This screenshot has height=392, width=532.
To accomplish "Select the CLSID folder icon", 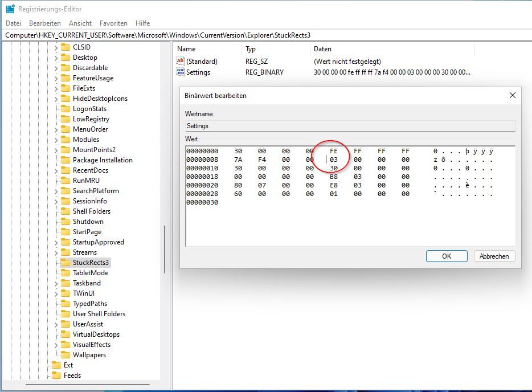I will pos(66,47).
